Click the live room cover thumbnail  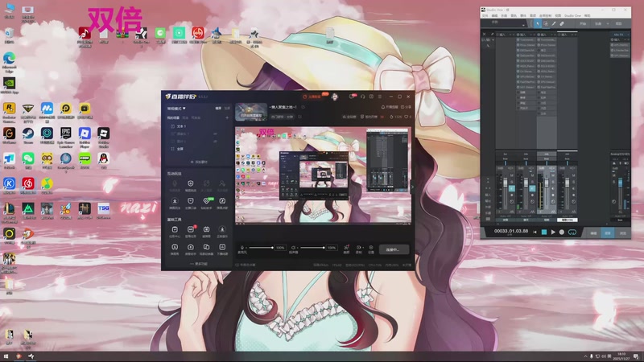pyautogui.click(x=251, y=112)
